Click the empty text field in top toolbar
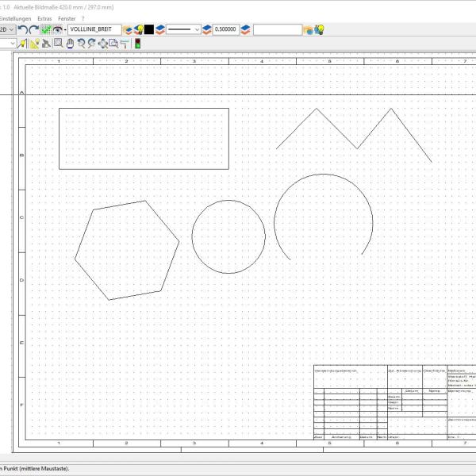 click(x=278, y=30)
